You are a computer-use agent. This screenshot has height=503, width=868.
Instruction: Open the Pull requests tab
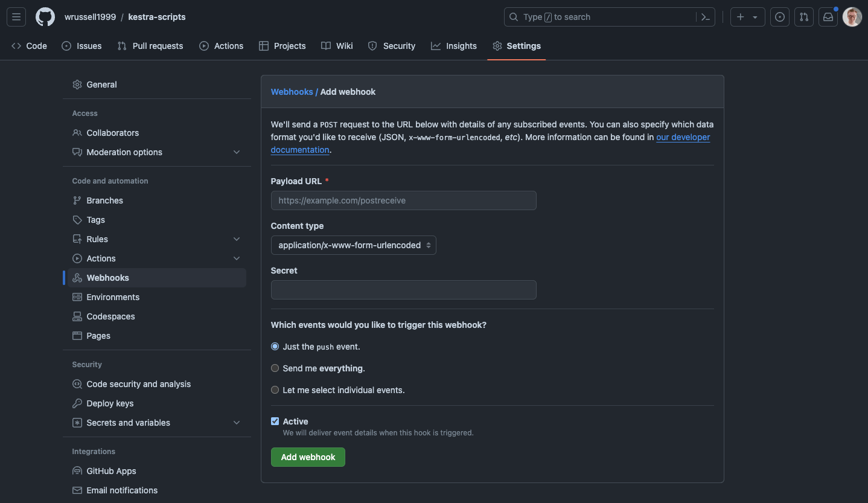pyautogui.click(x=150, y=45)
